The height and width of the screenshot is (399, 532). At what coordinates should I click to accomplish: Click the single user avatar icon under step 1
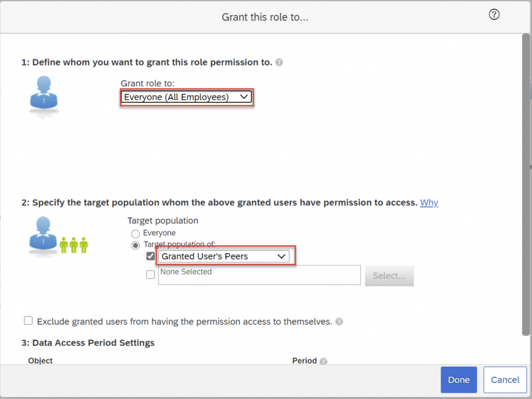(44, 96)
